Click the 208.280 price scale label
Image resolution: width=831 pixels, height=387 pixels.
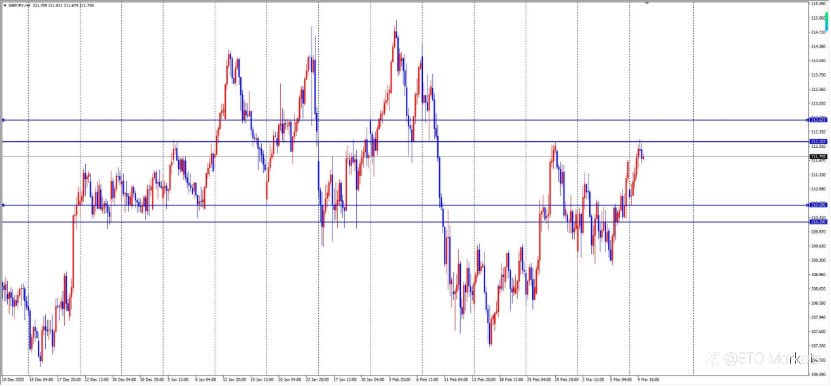coord(818,303)
